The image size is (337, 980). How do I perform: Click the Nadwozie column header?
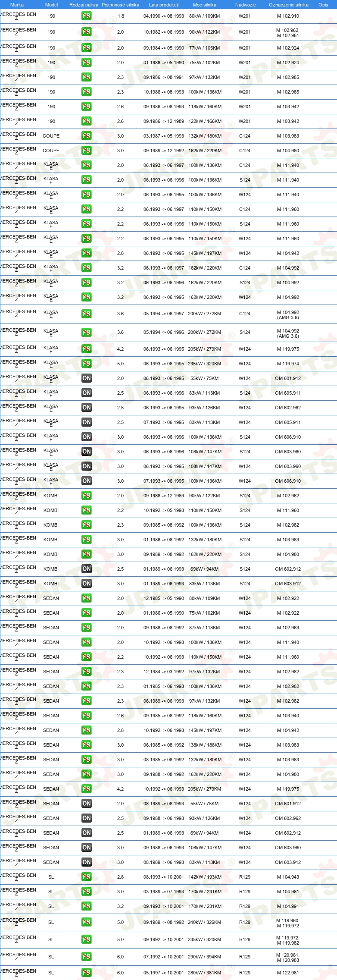[x=245, y=5]
